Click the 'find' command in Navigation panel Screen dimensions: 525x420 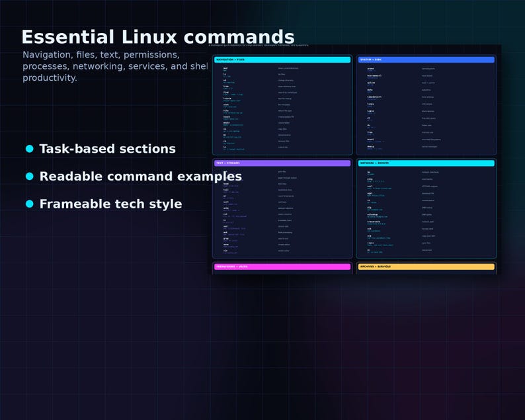tap(226, 93)
